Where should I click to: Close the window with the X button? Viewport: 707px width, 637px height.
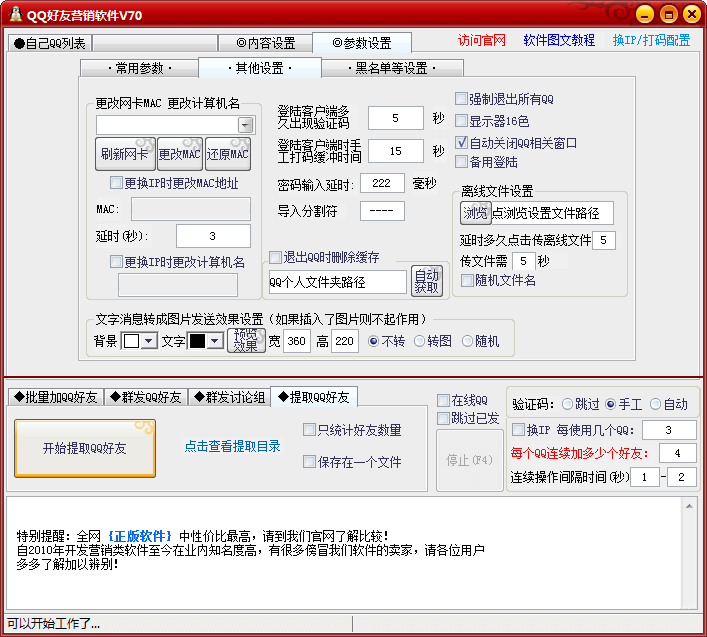pos(692,14)
